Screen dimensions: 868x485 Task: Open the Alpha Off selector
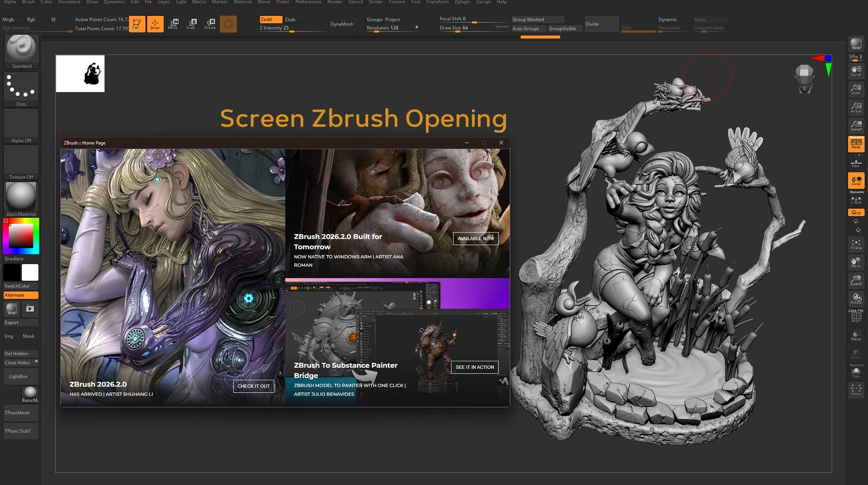click(x=22, y=126)
